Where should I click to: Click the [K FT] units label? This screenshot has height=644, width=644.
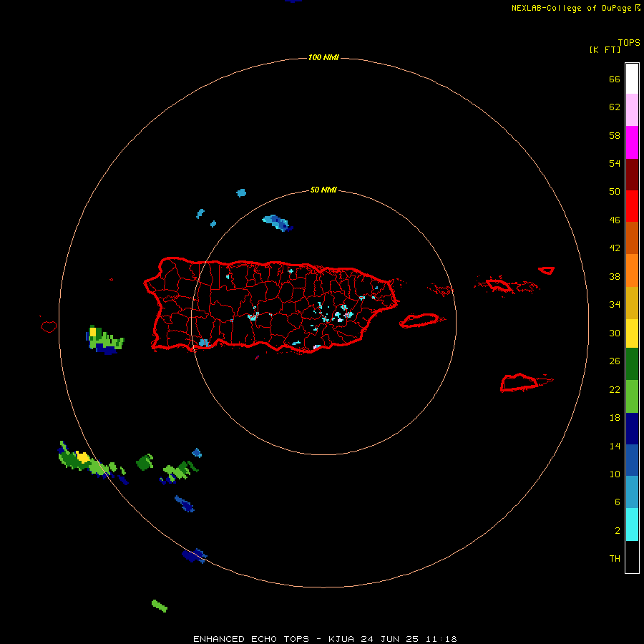605,49
